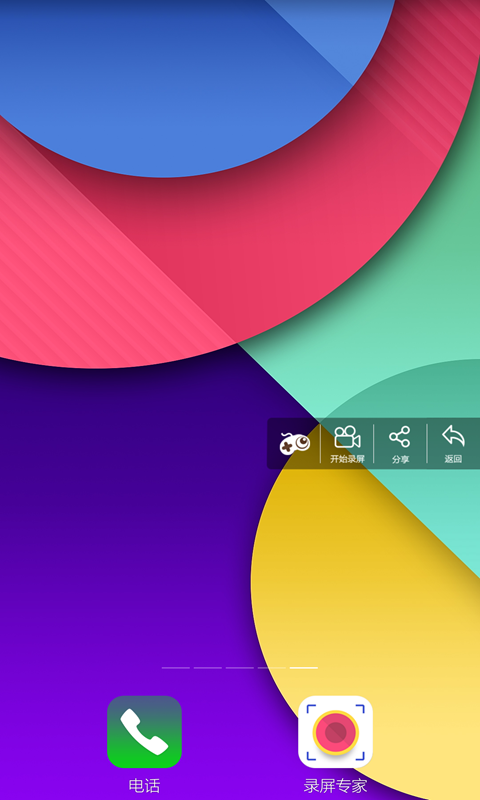Select the highlighted last page indicator
The height and width of the screenshot is (800, 480).
[304, 667]
